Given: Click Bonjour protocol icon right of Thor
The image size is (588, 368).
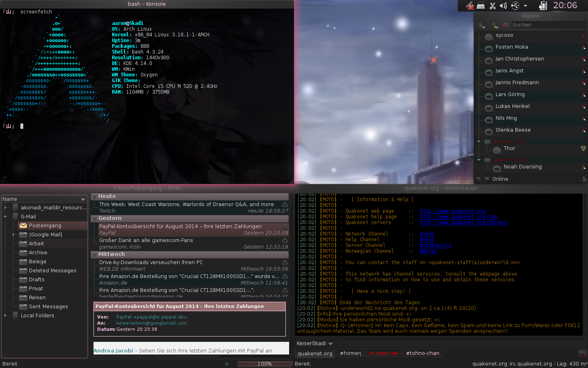Looking at the screenshot, I should tap(584, 148).
